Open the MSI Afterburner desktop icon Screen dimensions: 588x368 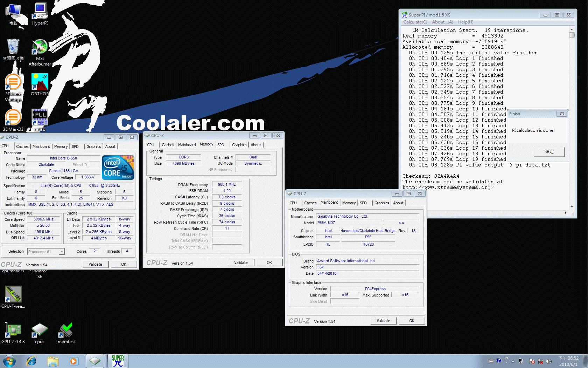coord(40,53)
